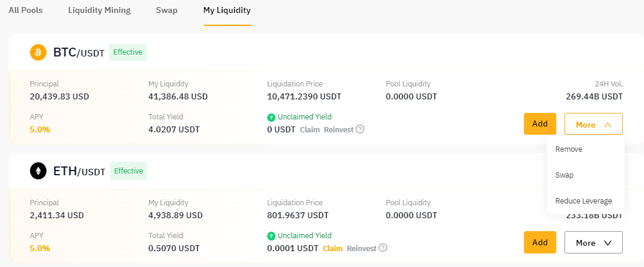Viewport: 644px width, 267px height.
Task: Add liquidity to the ETH/USDT pool
Action: pyautogui.click(x=540, y=242)
